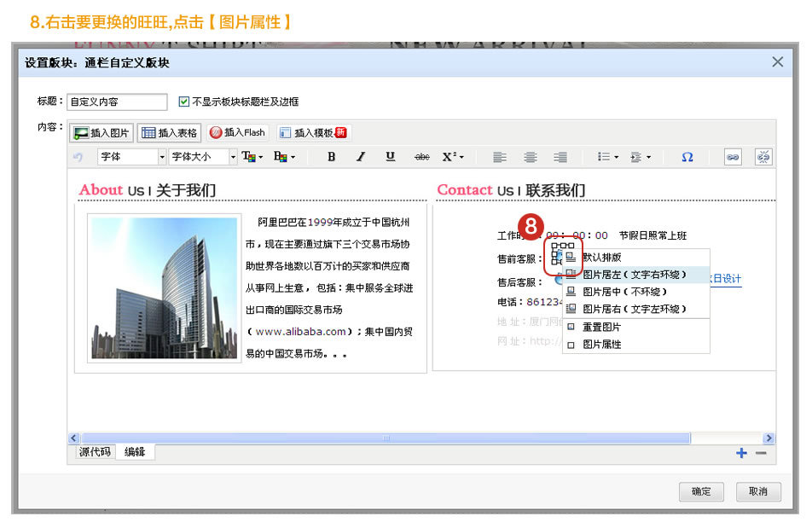This screenshot has width=812, height=522.
Task: Select 默认排版 from context menu
Action: pyautogui.click(x=636, y=258)
